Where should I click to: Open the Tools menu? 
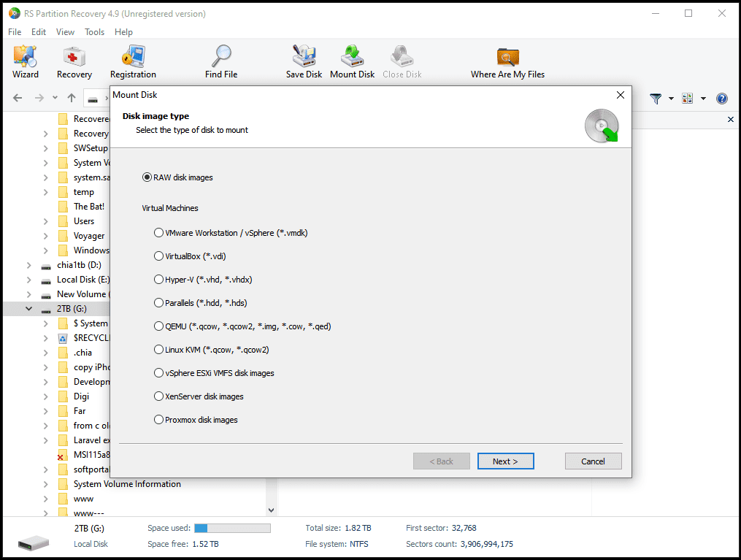[x=94, y=31]
